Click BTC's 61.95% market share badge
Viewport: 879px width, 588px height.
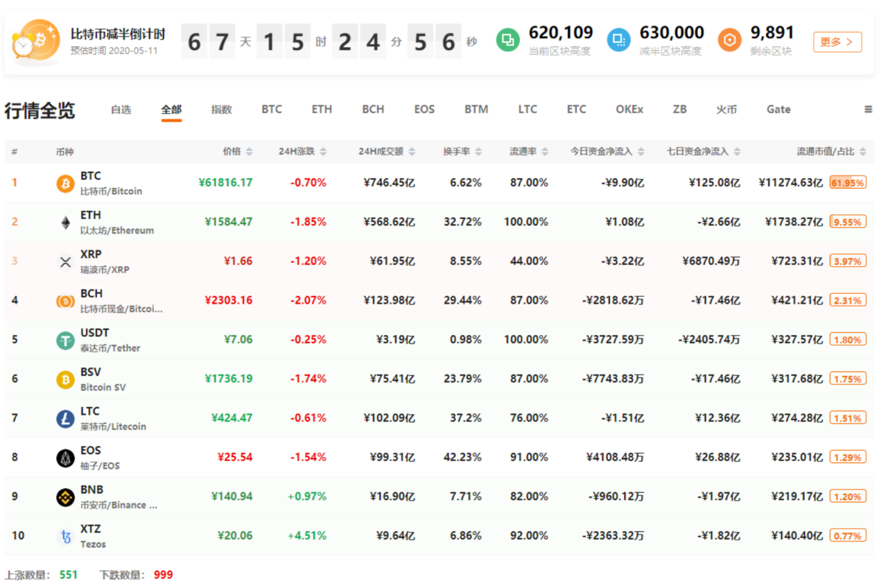(848, 183)
